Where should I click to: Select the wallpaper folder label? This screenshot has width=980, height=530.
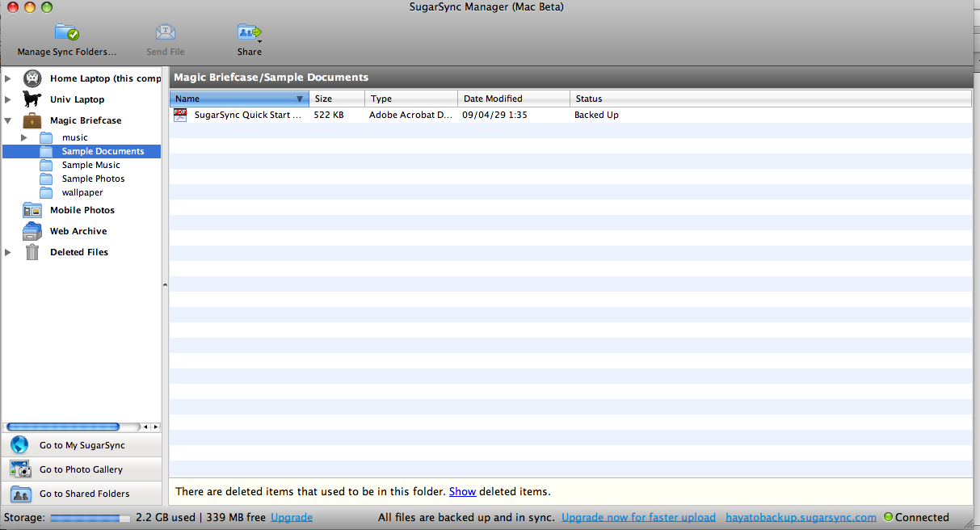coord(82,192)
